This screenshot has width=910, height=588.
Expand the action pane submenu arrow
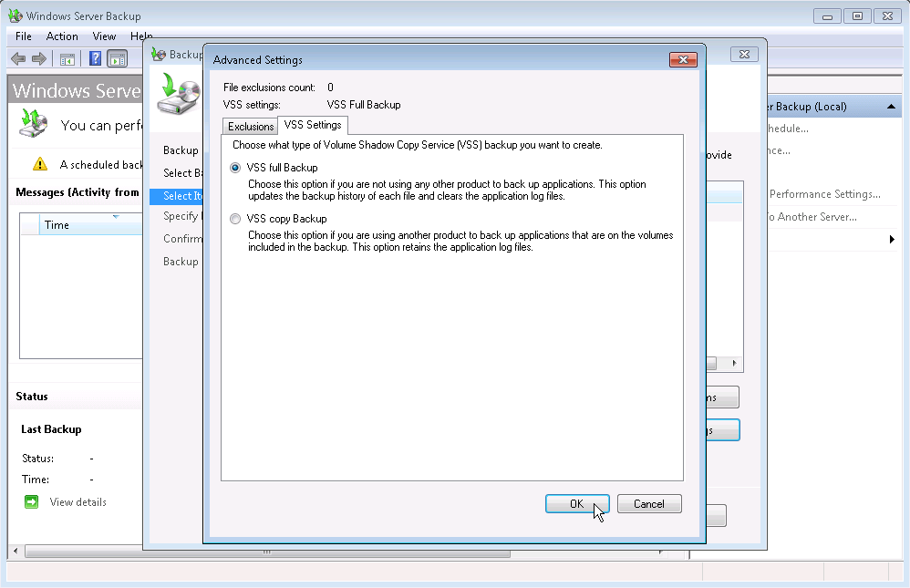point(890,239)
